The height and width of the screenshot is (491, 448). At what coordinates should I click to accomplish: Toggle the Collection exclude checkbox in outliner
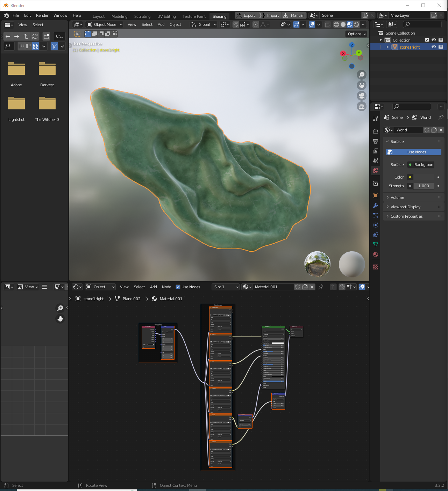427,40
